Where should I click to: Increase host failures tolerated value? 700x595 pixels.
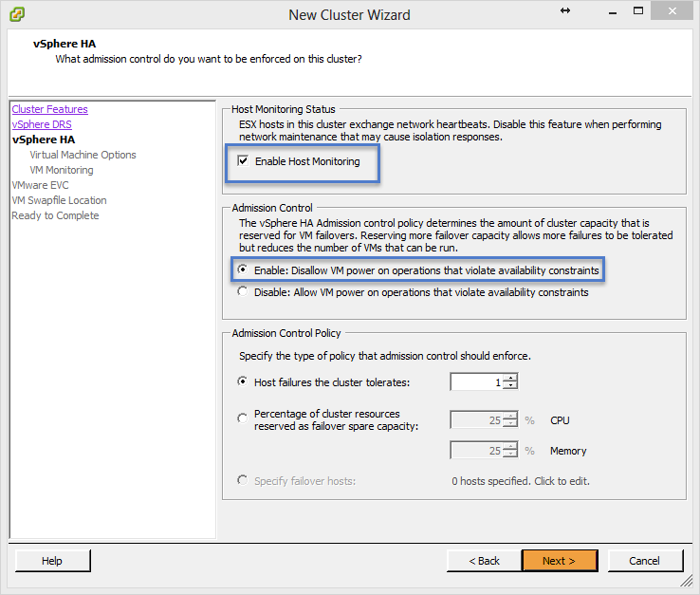pyautogui.click(x=510, y=379)
